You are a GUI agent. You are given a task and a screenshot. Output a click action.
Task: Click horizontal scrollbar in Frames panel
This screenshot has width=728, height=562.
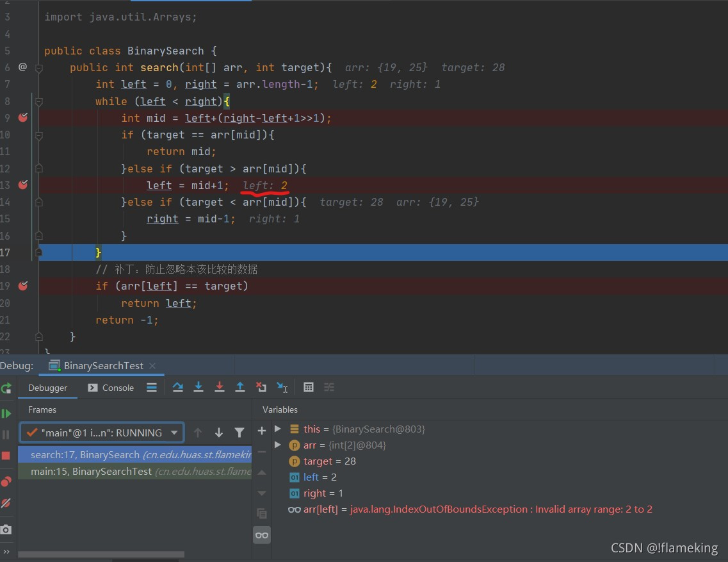click(x=101, y=554)
